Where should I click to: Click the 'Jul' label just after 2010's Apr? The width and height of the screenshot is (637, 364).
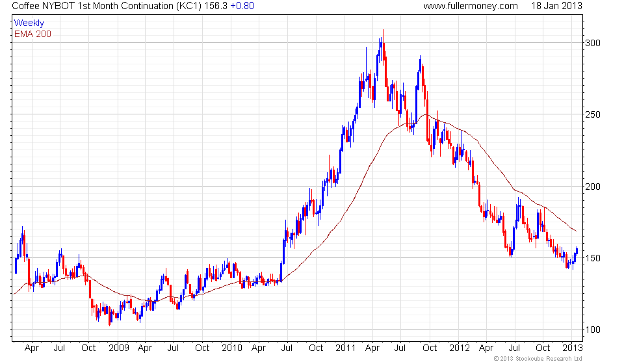[287, 348]
